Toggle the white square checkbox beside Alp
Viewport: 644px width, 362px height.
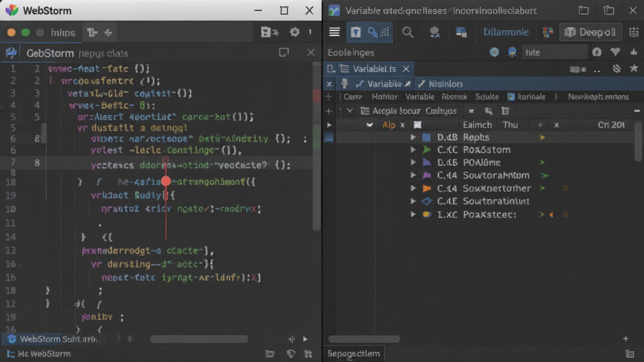click(418, 125)
